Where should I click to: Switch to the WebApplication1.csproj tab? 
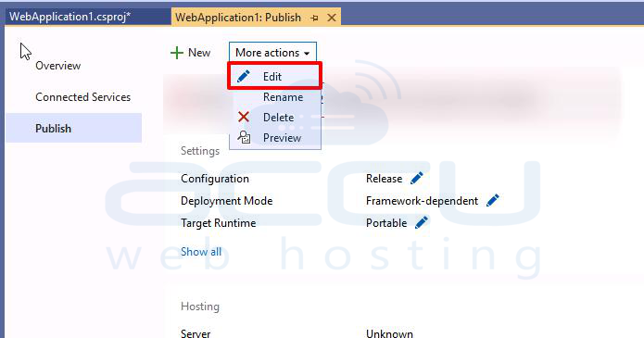point(69,17)
